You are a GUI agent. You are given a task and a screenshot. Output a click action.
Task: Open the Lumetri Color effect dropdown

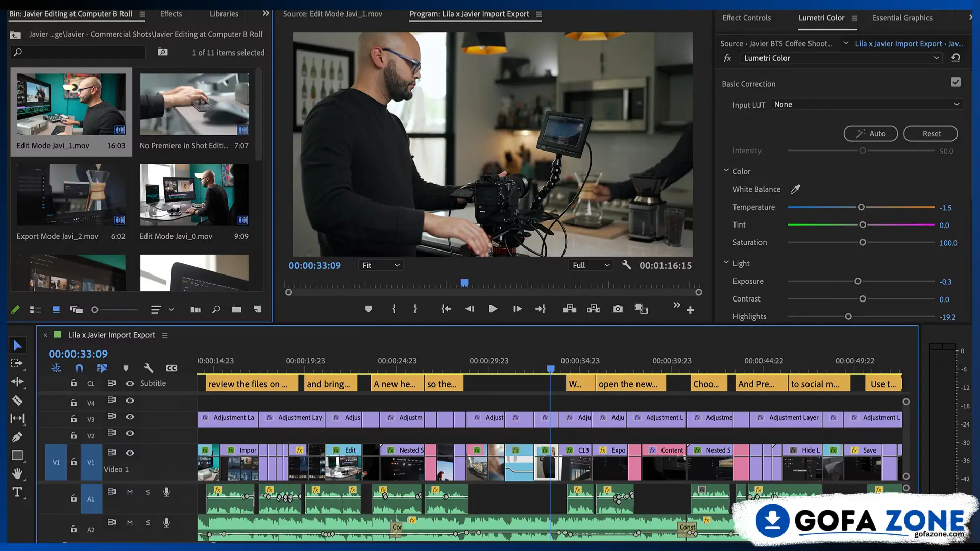(x=841, y=58)
